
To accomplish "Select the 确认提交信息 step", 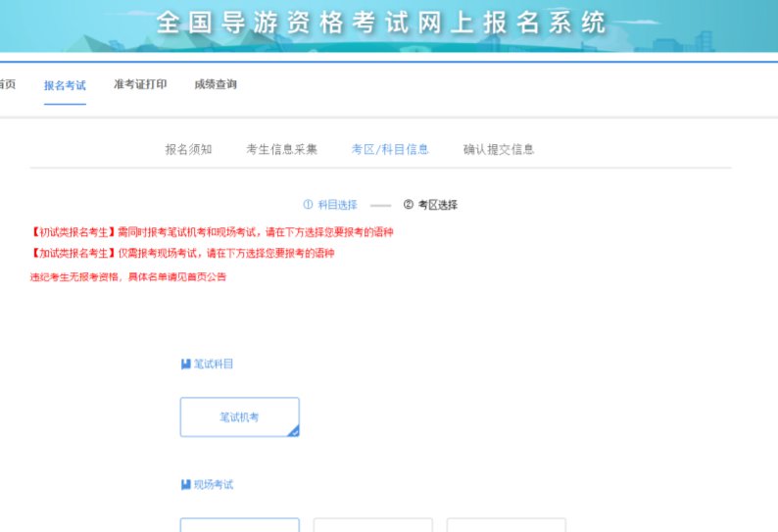I will click(499, 149).
